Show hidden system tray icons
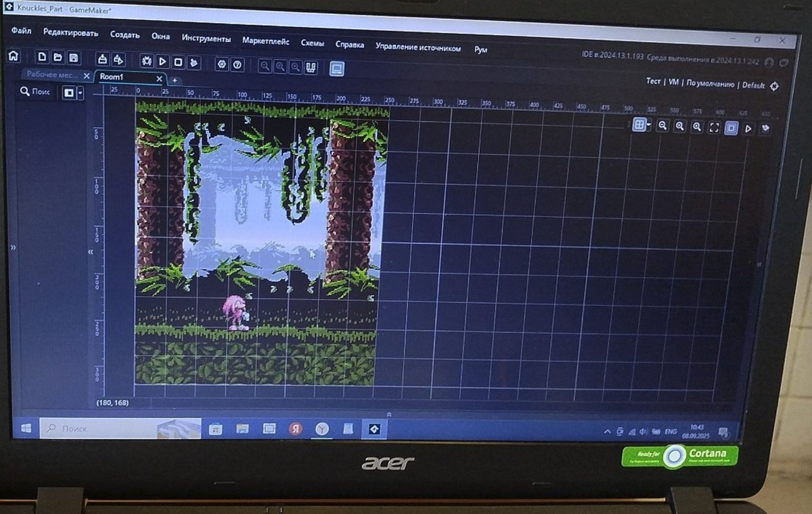 606,431
